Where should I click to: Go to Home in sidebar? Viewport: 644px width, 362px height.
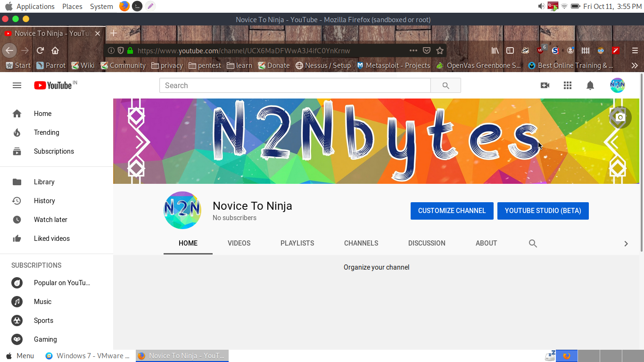[x=57, y=114]
